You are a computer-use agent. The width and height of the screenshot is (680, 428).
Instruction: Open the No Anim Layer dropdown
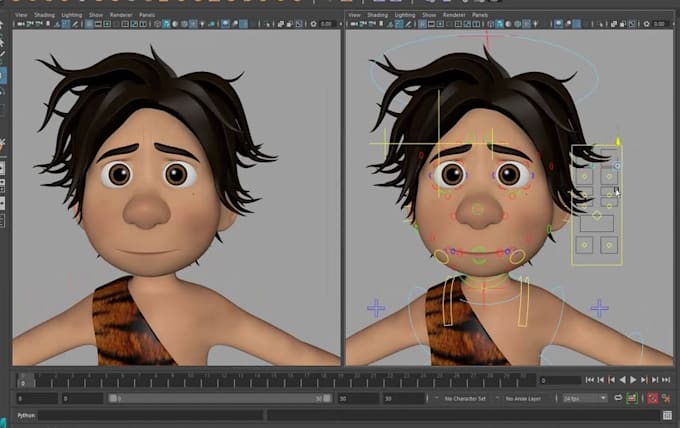(x=523, y=398)
